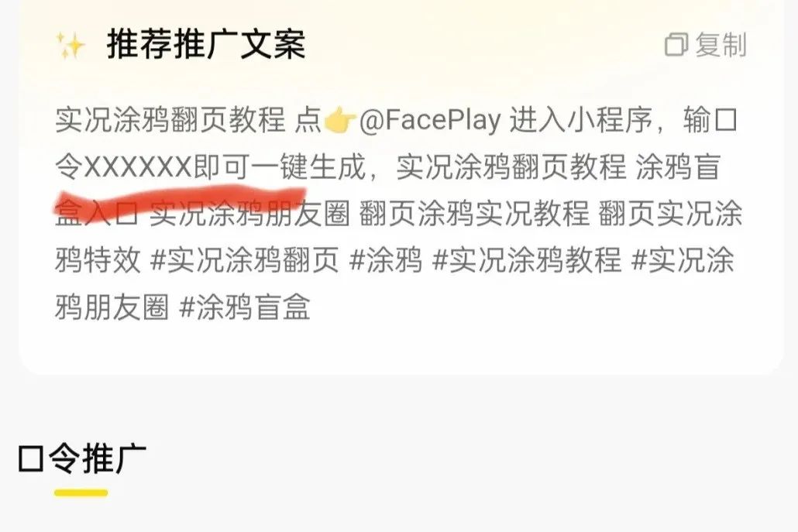Tap the #涂鸦盲盒 hashtag
The image size is (798, 532).
click(244, 307)
